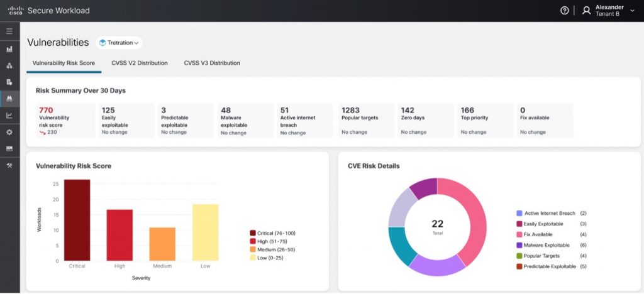Switch to the CVSS V2 Distribution tab

coord(139,63)
